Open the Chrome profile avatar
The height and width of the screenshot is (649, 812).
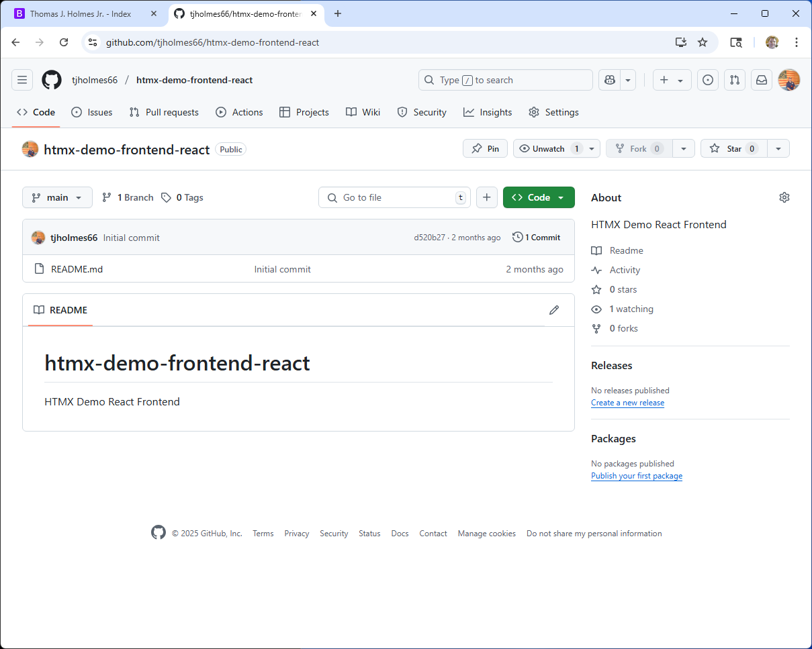[772, 42]
